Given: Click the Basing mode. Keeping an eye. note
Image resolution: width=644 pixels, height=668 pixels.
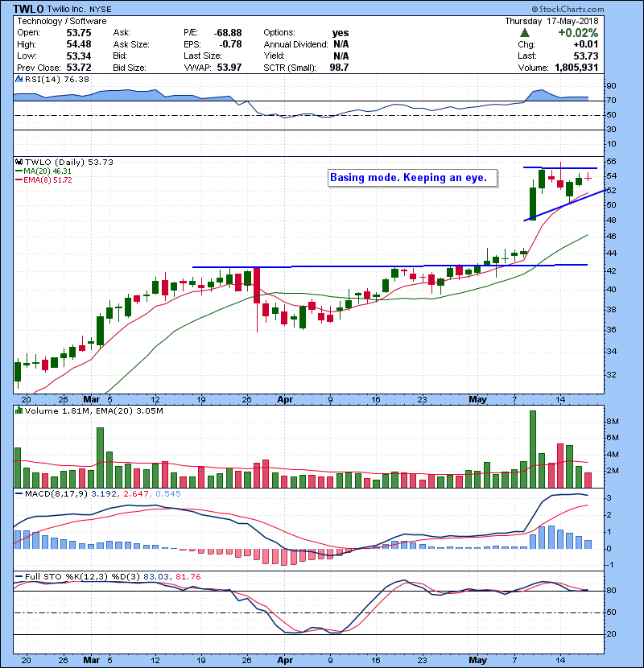Looking at the screenshot, I should (x=413, y=178).
